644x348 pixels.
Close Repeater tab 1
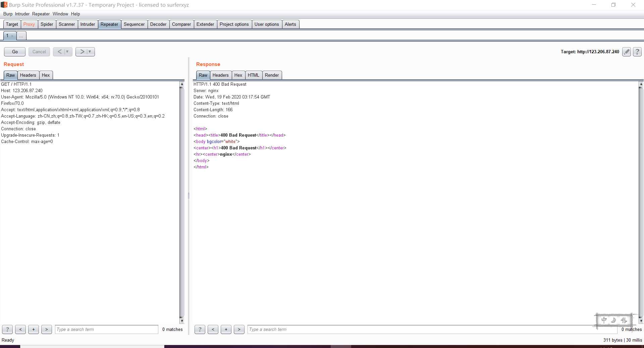[12, 36]
